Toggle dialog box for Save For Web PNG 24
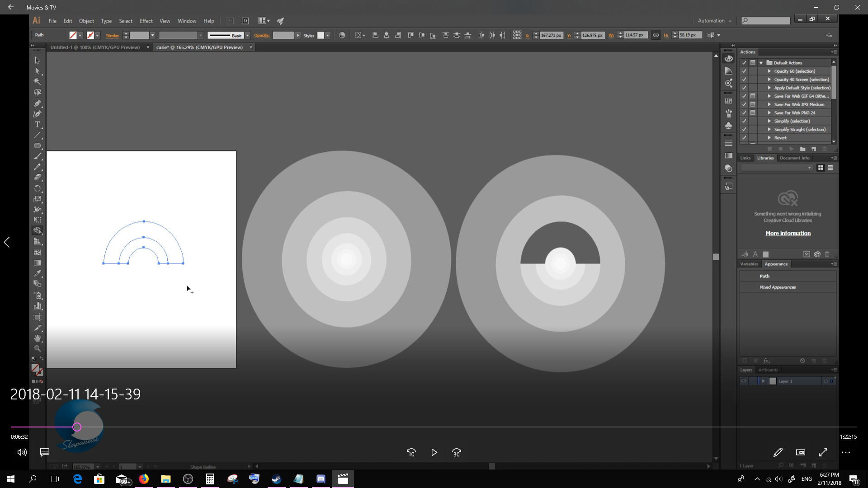This screenshot has width=868, height=488. coord(753,113)
